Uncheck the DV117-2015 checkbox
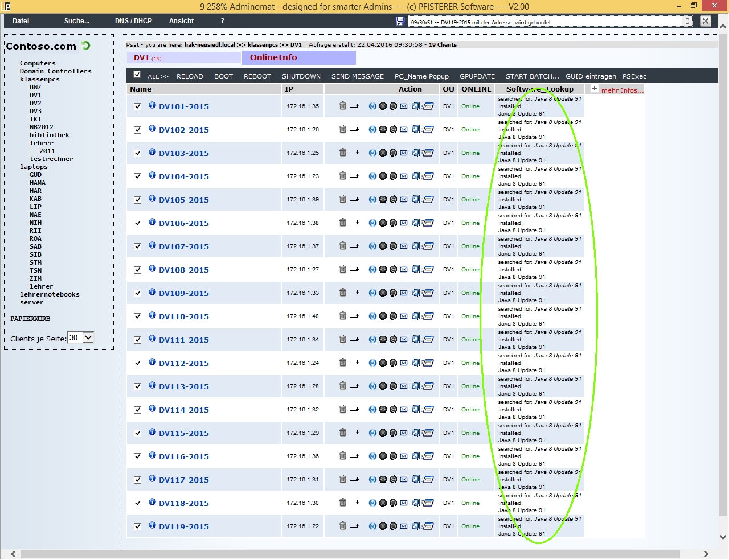 [x=137, y=480]
